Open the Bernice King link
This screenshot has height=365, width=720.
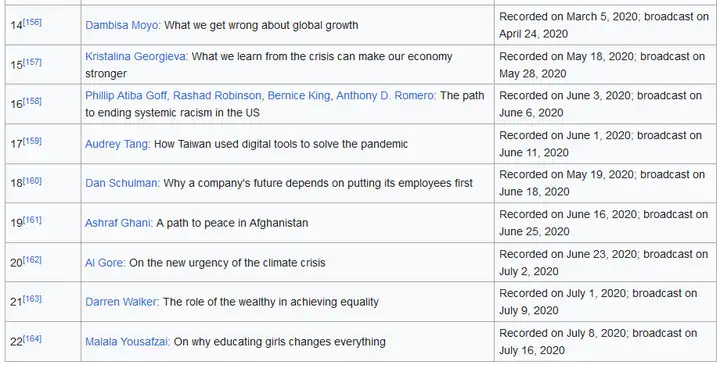pos(298,95)
